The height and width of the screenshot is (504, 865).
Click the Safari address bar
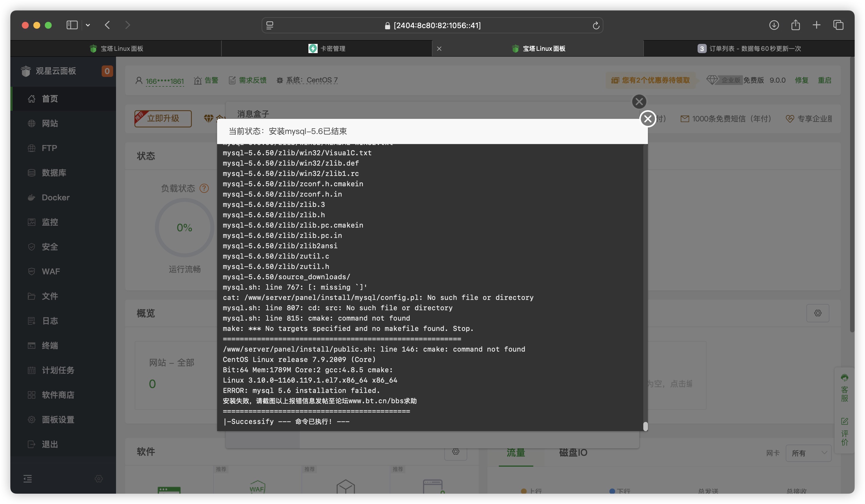point(432,25)
